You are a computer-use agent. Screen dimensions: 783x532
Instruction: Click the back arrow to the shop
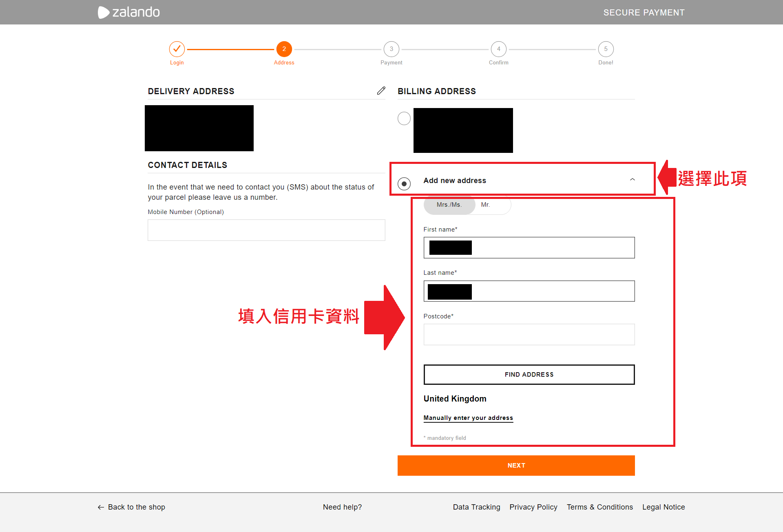pyautogui.click(x=101, y=507)
